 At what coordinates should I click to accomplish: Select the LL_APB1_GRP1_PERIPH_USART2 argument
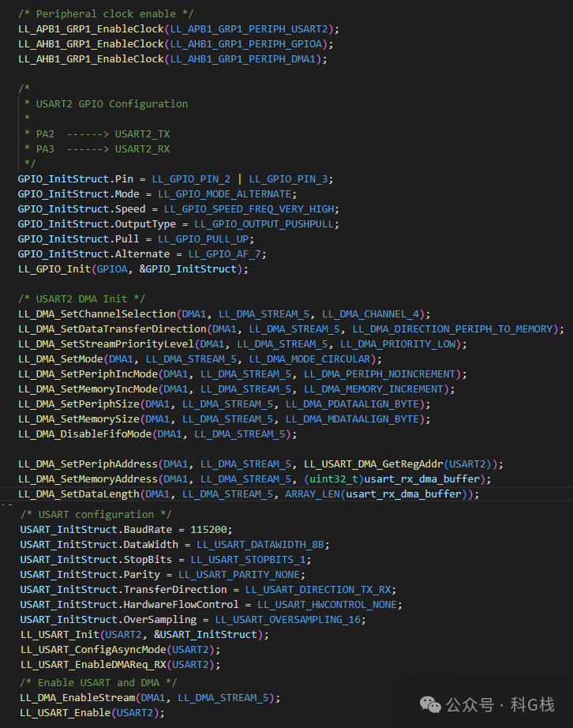pyautogui.click(x=249, y=28)
